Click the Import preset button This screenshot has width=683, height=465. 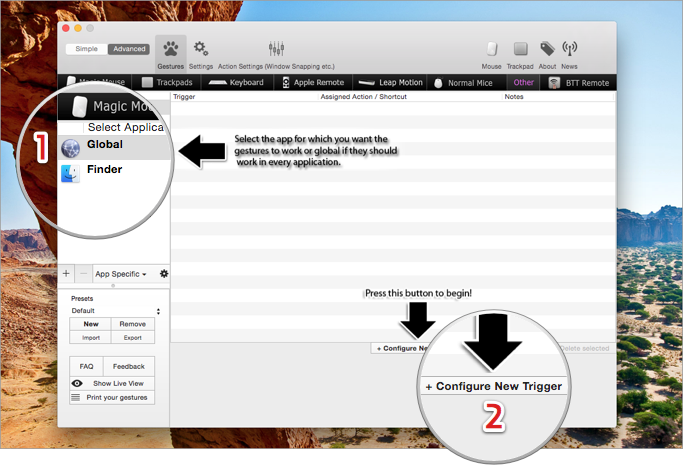(x=91, y=337)
